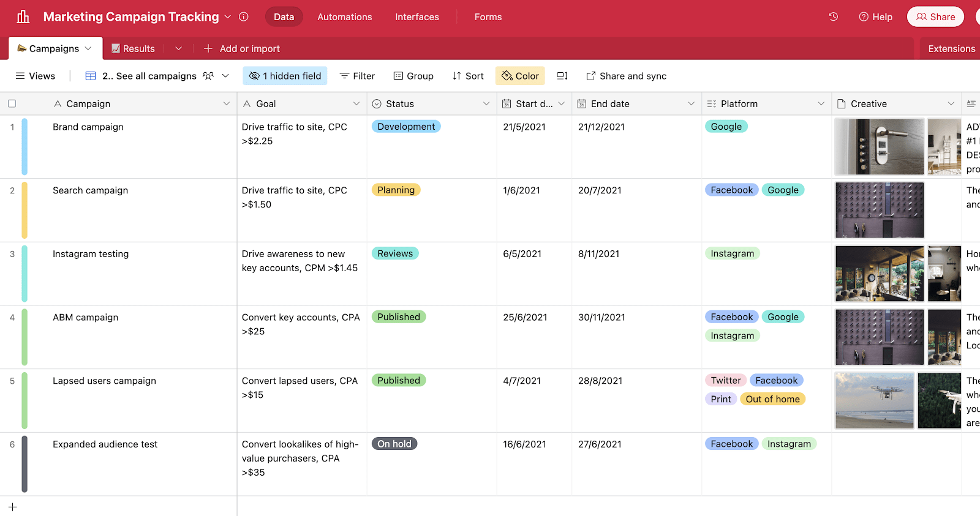Open the Filter tool
This screenshot has width=980, height=516.
pos(357,76)
